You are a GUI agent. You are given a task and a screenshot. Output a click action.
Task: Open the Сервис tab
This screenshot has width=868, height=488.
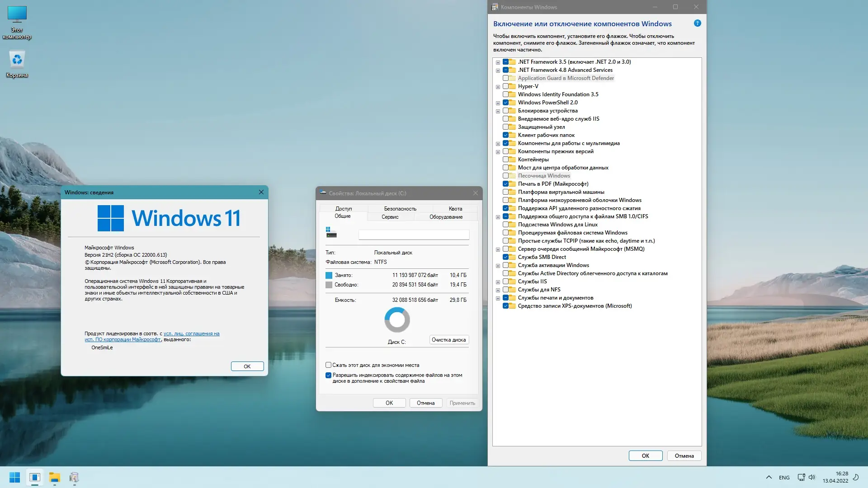point(390,217)
